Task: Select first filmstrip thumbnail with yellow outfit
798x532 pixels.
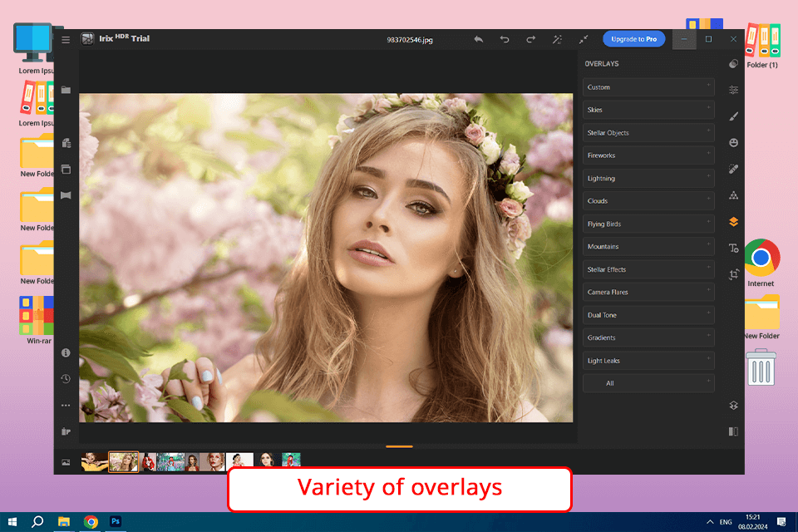Action: click(x=94, y=461)
